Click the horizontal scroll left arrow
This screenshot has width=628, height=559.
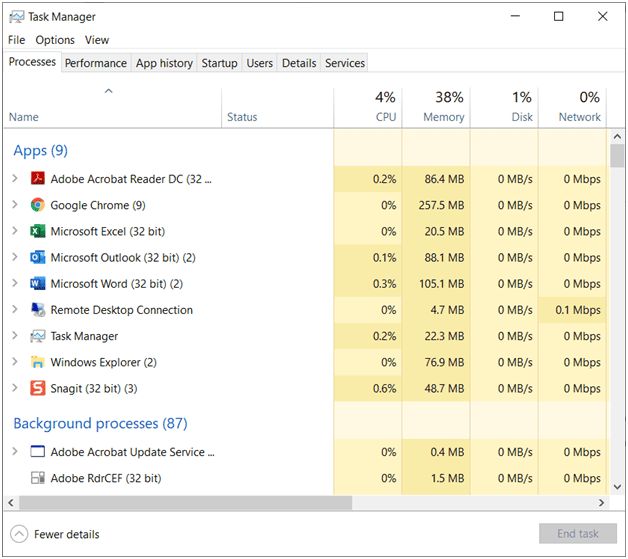click(x=11, y=503)
